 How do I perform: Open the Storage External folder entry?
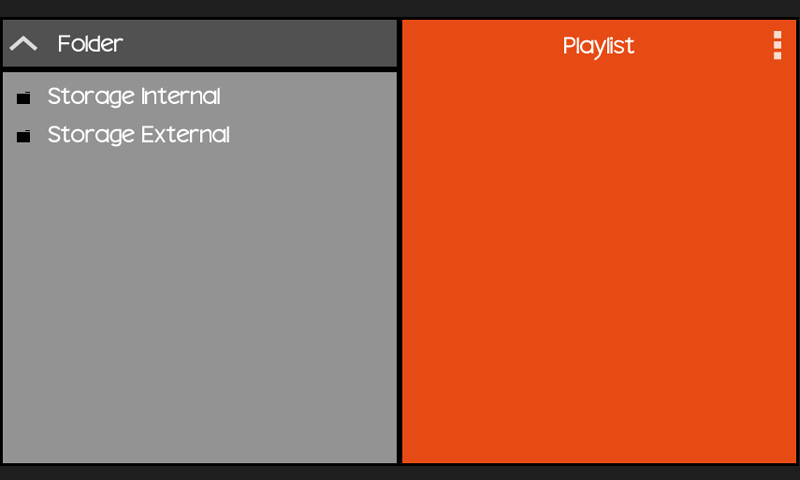[139, 135]
